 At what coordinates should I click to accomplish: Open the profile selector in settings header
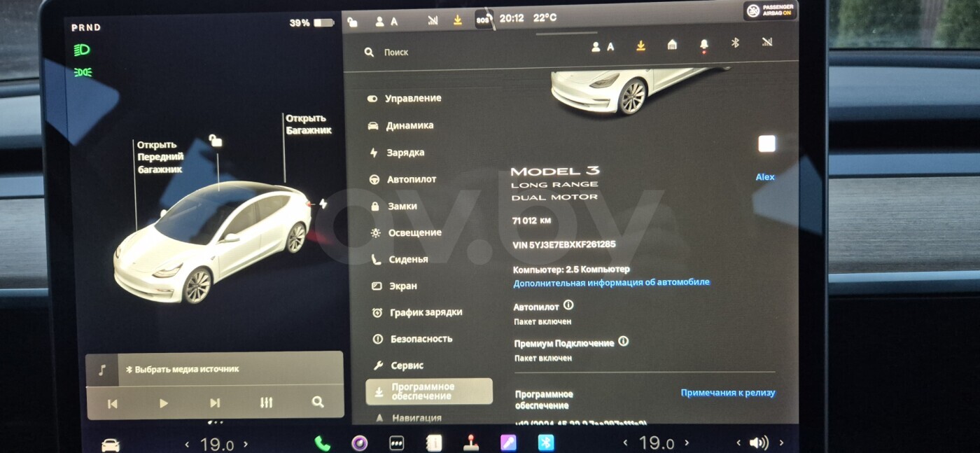603,46
